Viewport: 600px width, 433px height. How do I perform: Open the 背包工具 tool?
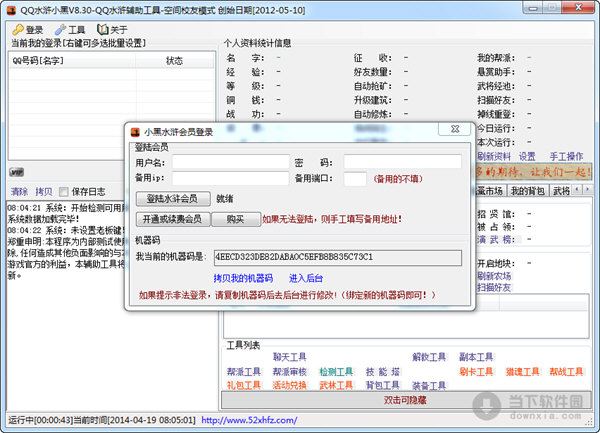click(383, 385)
